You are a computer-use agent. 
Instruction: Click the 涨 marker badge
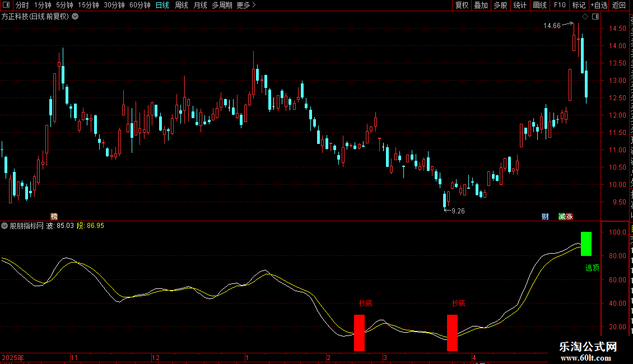click(569, 217)
